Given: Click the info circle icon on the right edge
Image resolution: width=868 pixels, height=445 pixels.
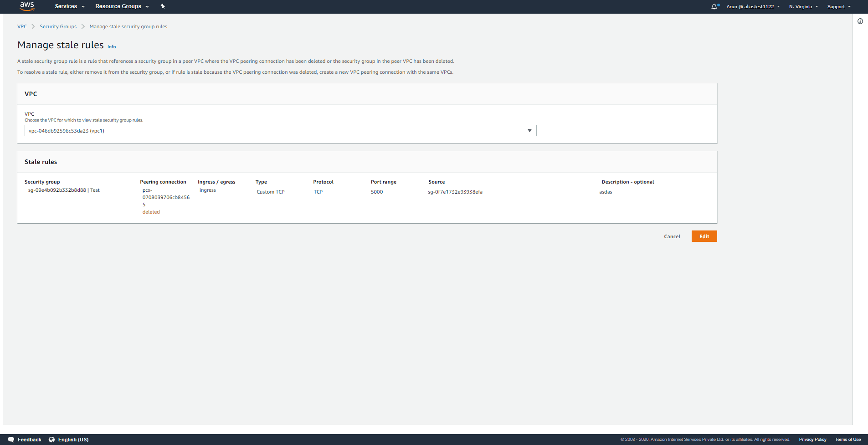Looking at the screenshot, I should (860, 21).
